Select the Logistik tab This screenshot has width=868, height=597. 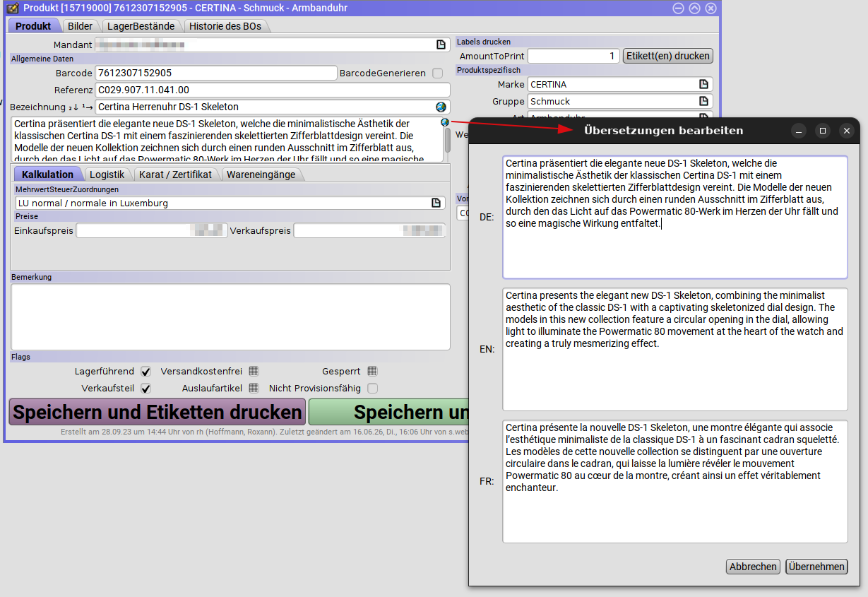107,175
